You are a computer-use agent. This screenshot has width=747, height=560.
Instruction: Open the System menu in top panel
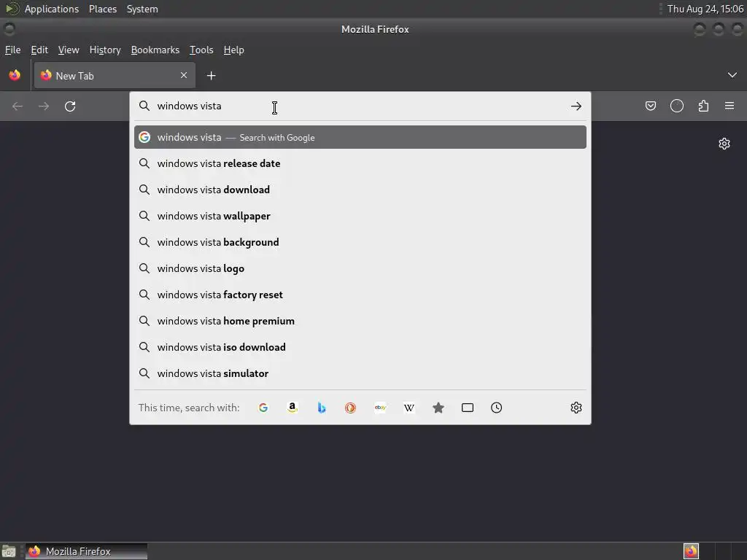[x=142, y=9]
